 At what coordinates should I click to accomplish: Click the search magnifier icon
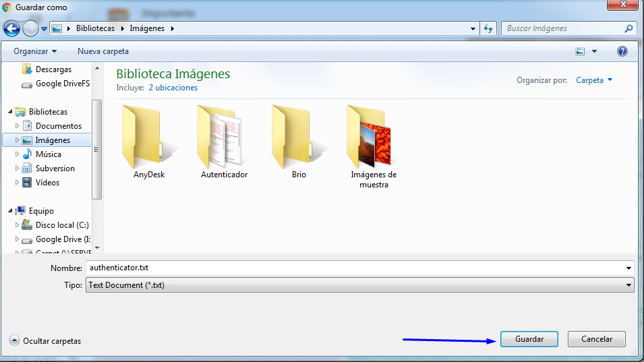pos(628,29)
